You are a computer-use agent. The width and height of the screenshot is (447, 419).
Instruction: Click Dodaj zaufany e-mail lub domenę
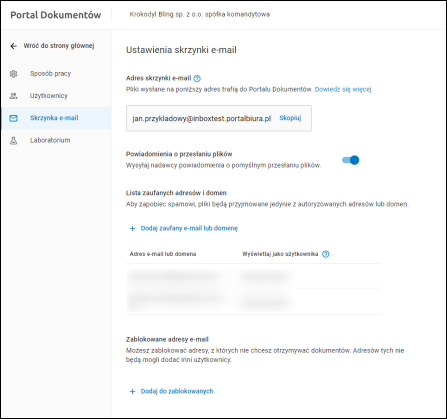point(183,228)
